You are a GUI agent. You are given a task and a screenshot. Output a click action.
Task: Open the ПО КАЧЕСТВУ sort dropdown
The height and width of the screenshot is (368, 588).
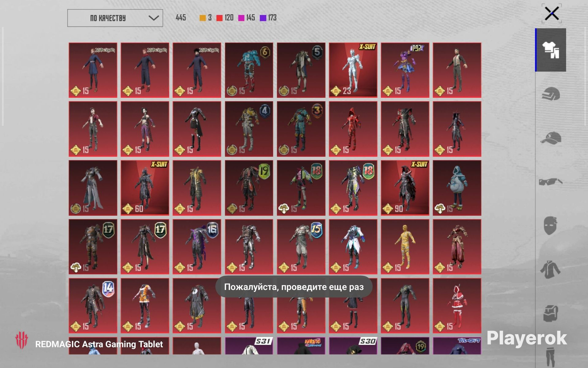115,18
